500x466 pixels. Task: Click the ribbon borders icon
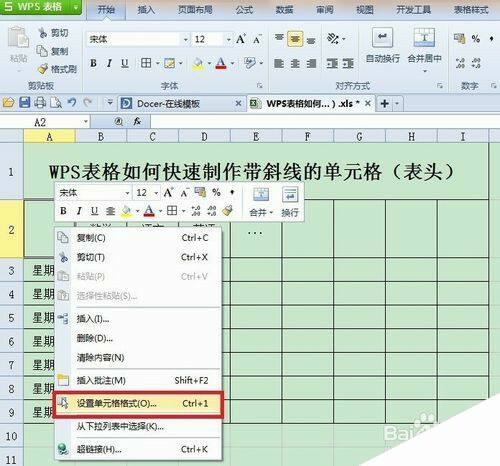(x=146, y=63)
